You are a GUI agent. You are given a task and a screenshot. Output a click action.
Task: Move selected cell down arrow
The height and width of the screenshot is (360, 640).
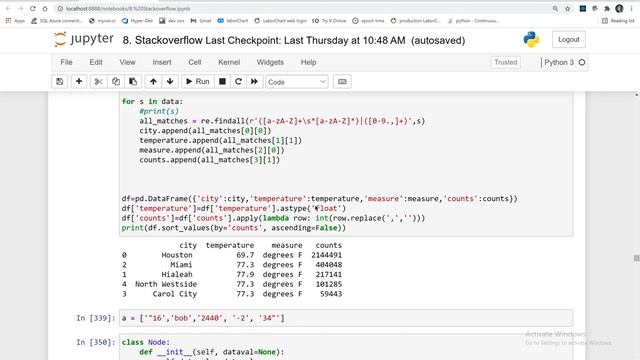(170, 82)
